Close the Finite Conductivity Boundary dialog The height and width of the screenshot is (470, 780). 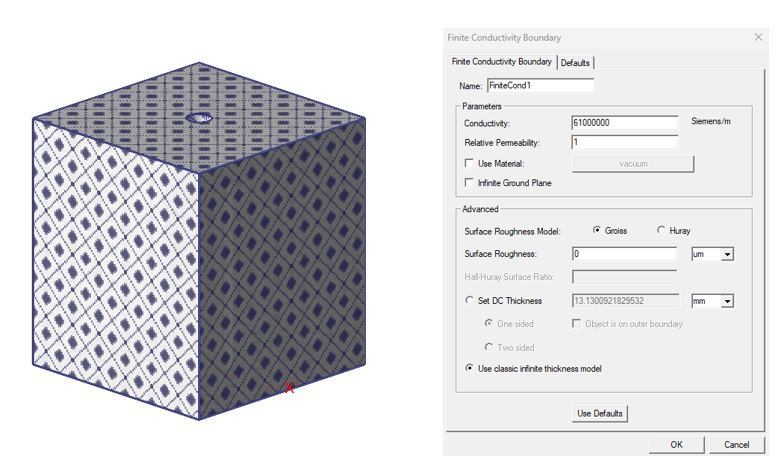758,38
